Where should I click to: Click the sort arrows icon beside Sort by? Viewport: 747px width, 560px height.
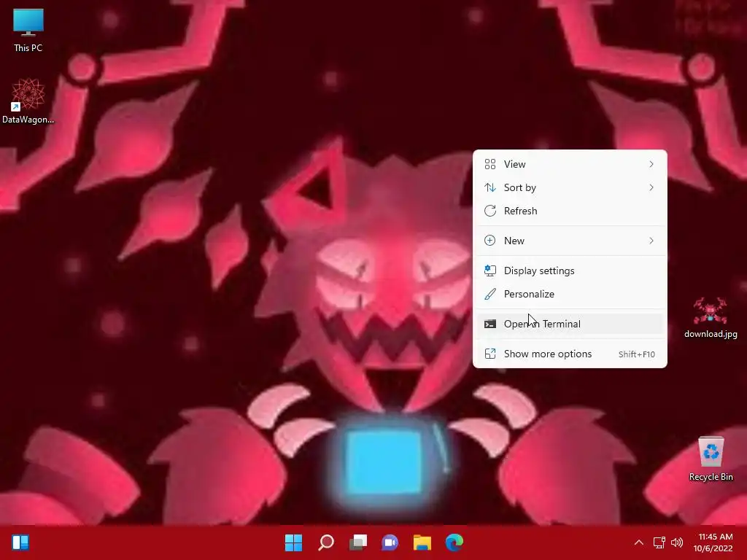tap(489, 187)
